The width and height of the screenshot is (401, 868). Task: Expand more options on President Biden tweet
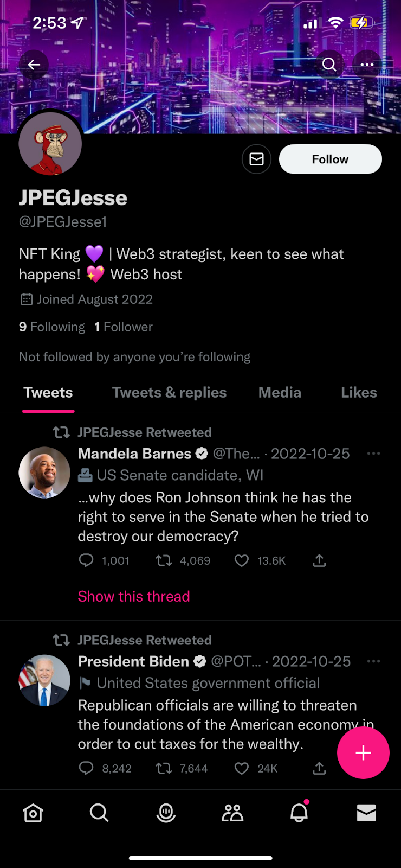373,661
